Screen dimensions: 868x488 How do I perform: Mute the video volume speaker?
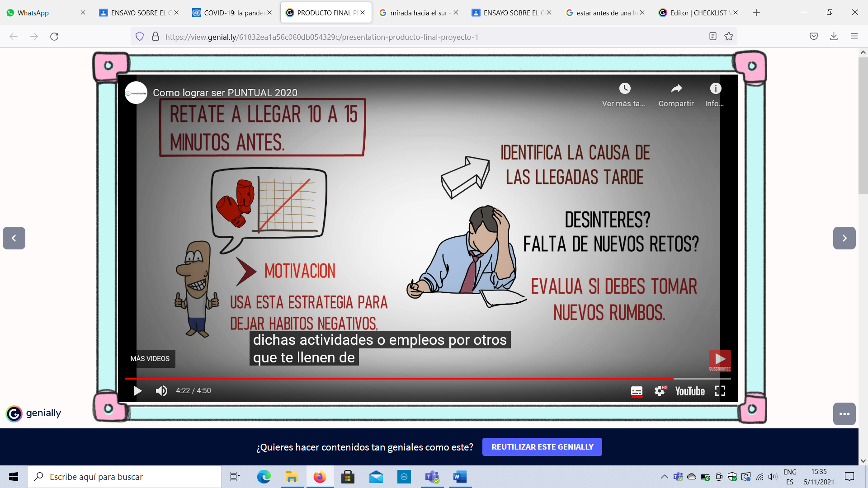161,391
